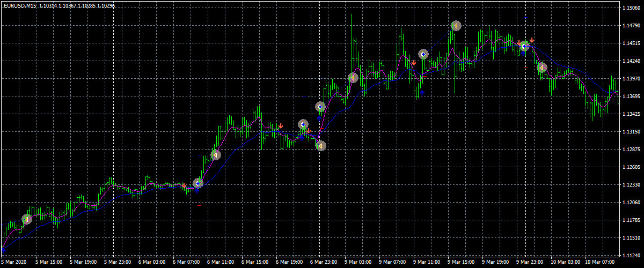
Task: Click time label 10 Mar 03:00
Action: [566, 263]
